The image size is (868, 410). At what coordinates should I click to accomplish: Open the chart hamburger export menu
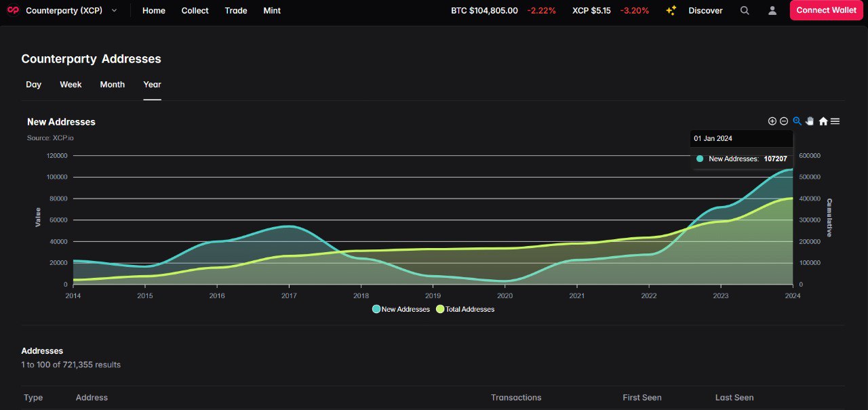[835, 121]
